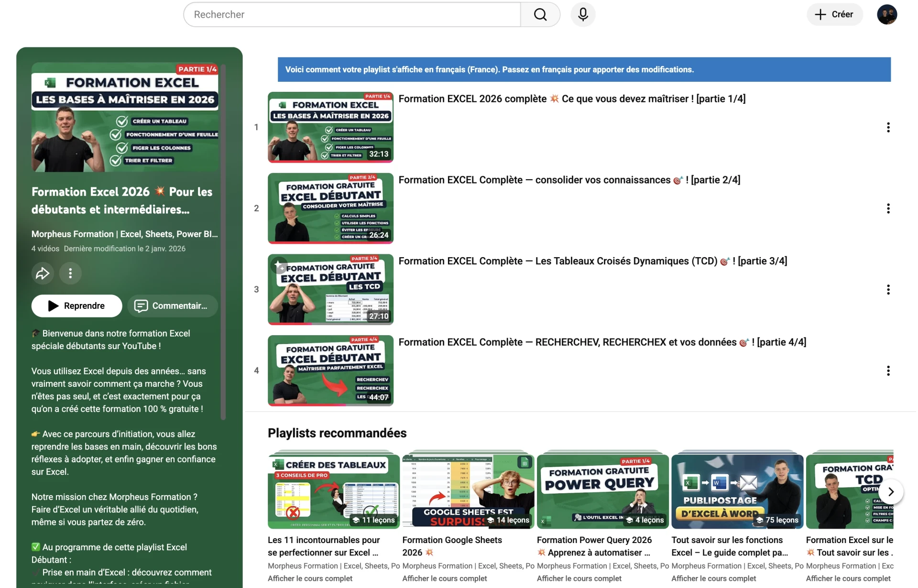Open 'Créer des tableaux' playlist thumbnail
This screenshot has width=918, height=588.
[x=334, y=491]
